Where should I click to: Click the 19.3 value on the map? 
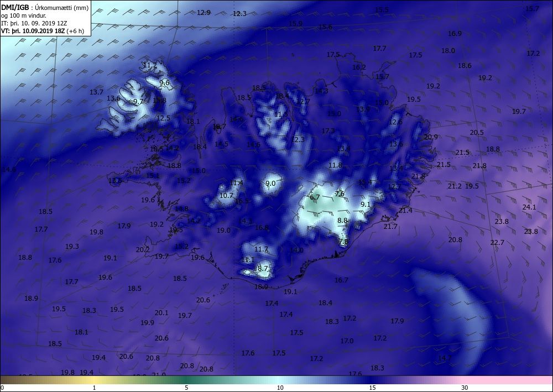[x=72, y=246]
